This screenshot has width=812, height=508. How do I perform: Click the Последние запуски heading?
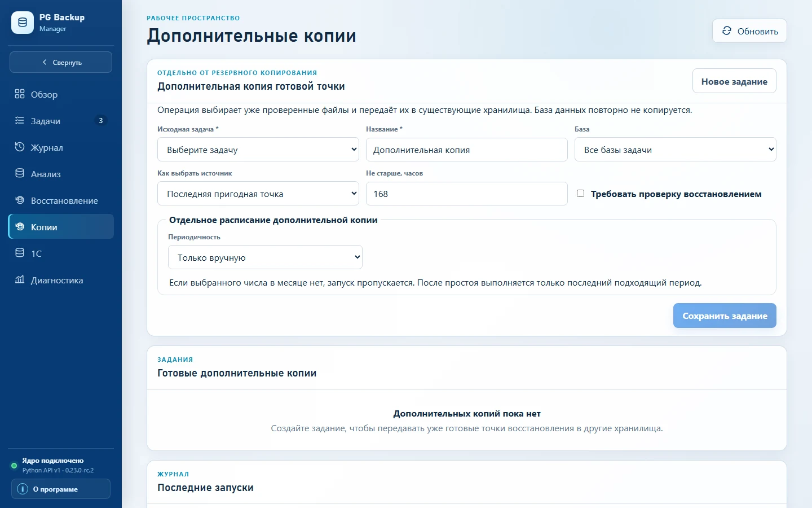click(205, 488)
